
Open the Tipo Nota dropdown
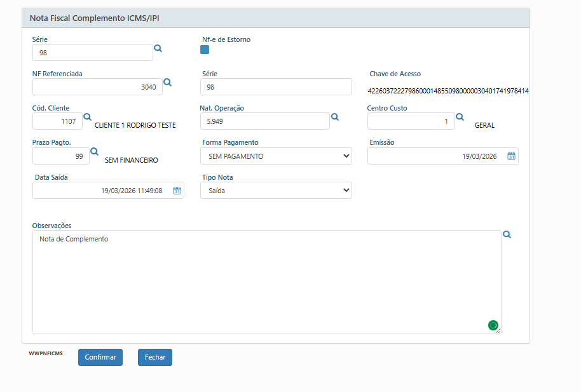pos(276,191)
